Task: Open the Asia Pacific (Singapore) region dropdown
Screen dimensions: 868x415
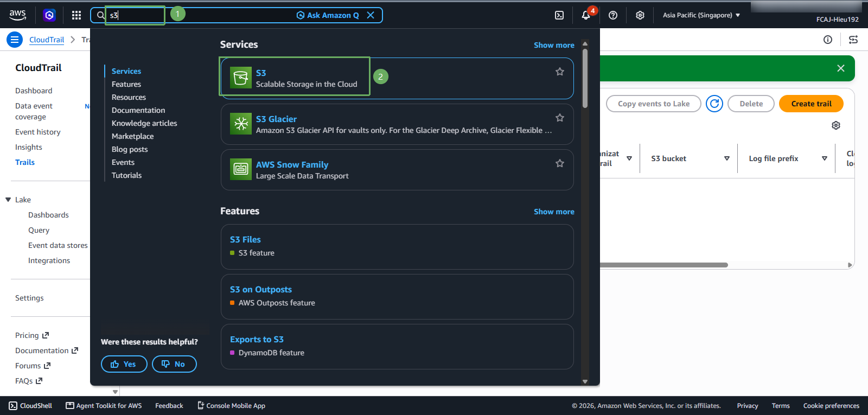Action: click(x=701, y=15)
